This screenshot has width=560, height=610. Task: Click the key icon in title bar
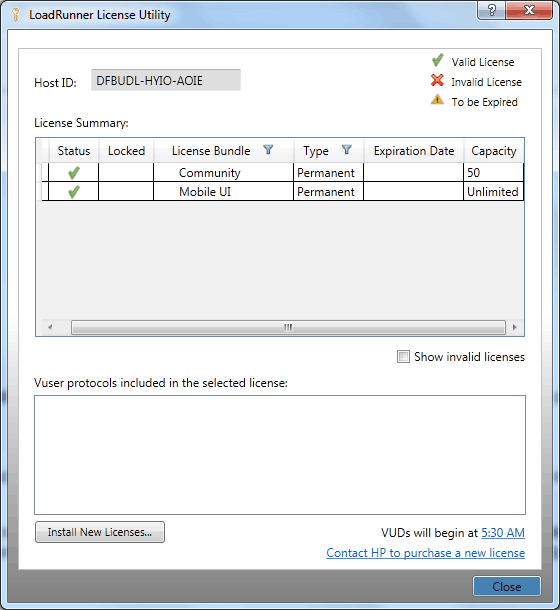(x=16, y=15)
